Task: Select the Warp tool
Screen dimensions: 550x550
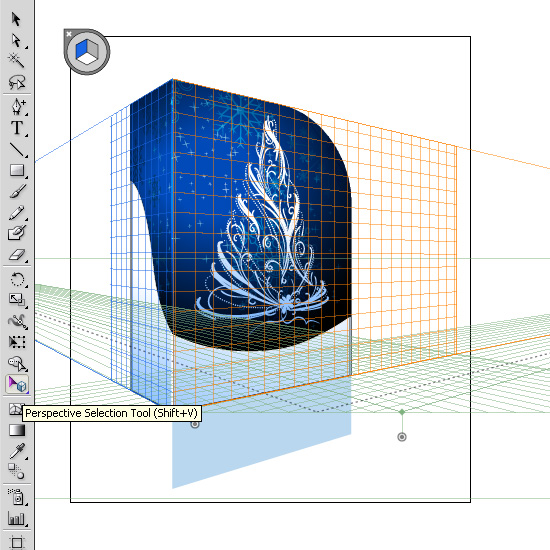Action: (x=17, y=321)
